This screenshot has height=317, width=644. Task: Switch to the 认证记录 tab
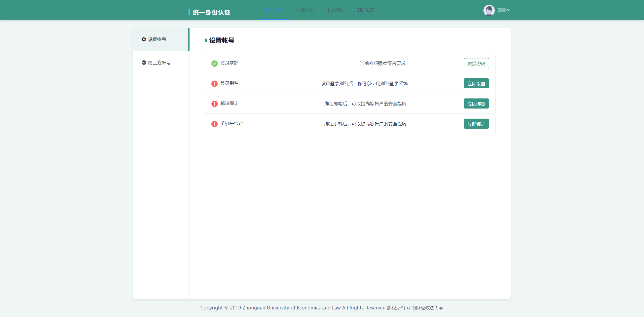tap(305, 10)
